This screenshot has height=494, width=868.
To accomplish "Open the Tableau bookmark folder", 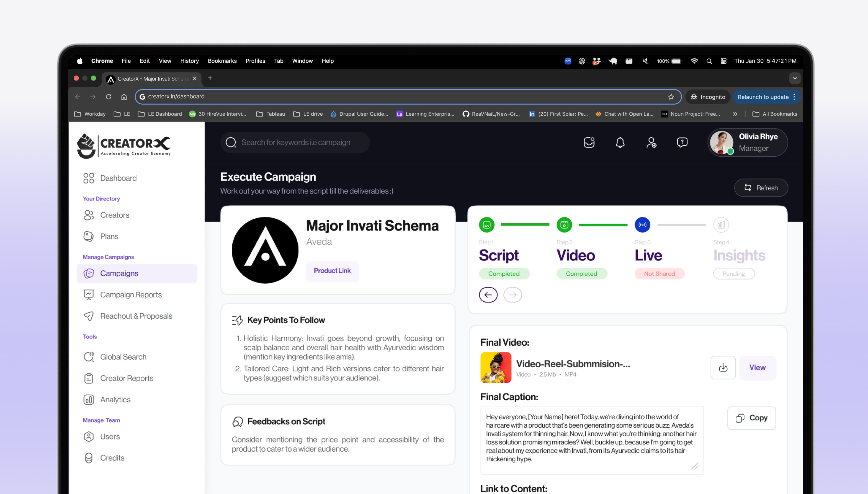I will [271, 114].
